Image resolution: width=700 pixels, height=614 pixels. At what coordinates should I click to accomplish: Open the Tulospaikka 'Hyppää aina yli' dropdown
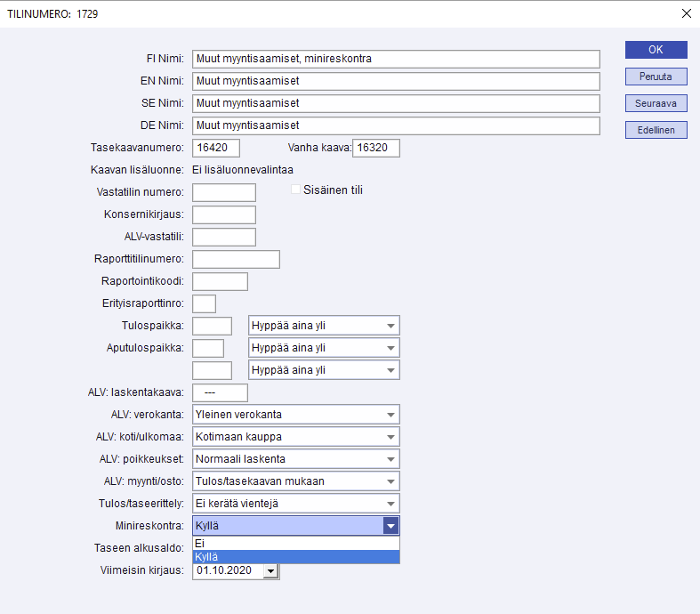tap(390, 326)
